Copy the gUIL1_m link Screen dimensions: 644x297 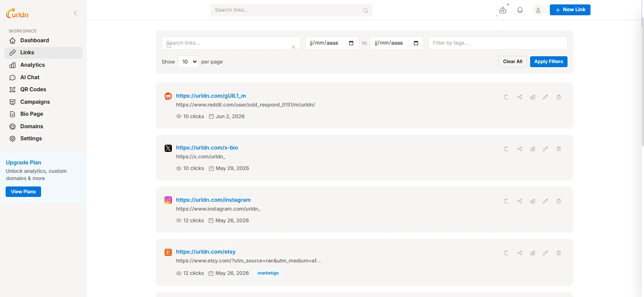coord(506,97)
